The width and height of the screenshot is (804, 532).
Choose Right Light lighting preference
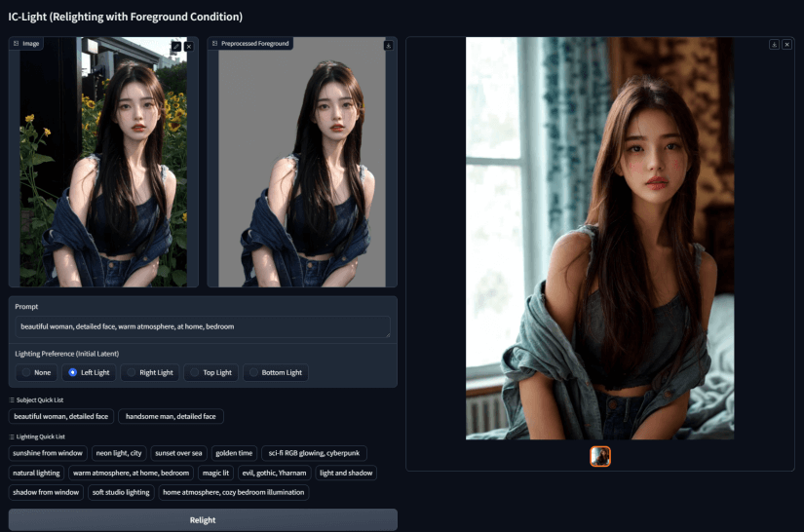[x=150, y=372]
